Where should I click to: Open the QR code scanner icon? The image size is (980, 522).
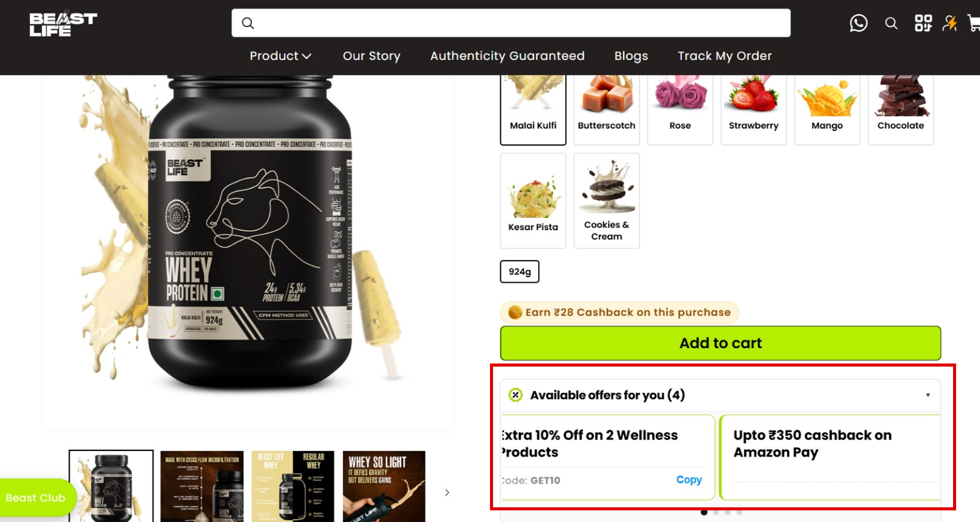coord(923,23)
